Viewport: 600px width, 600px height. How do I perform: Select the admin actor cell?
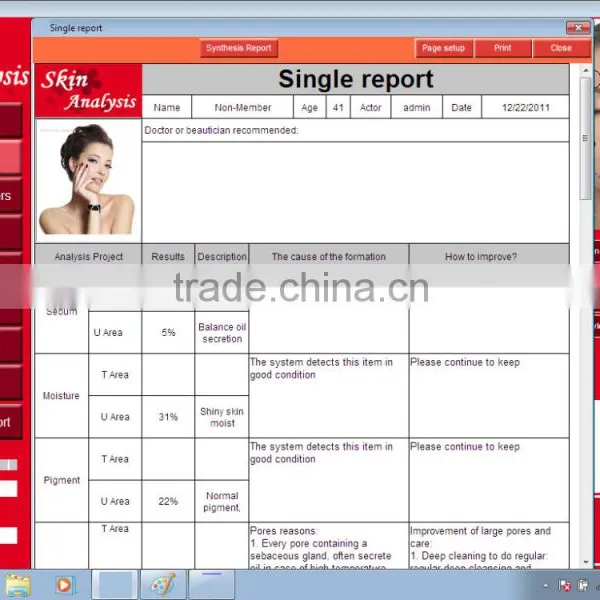tap(417, 108)
